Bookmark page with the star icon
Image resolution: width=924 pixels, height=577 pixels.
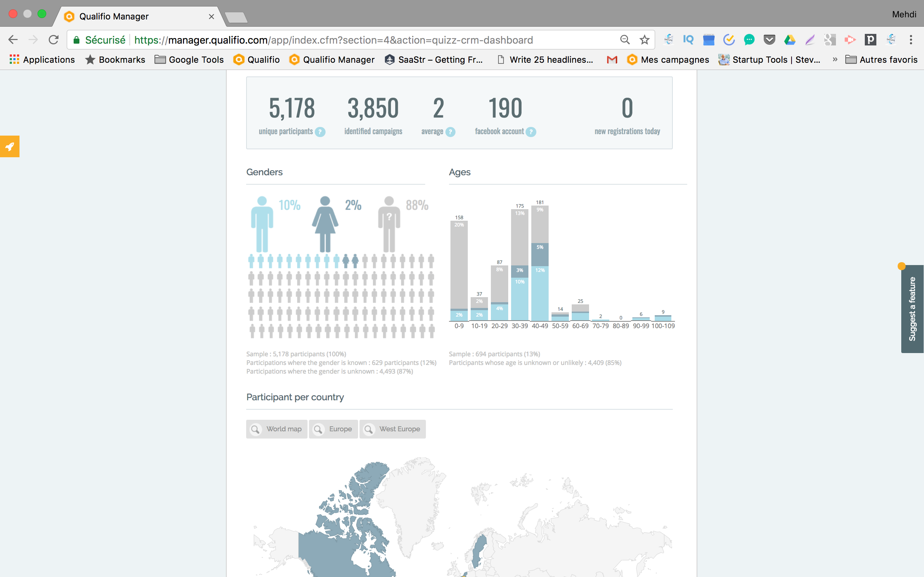(x=645, y=40)
